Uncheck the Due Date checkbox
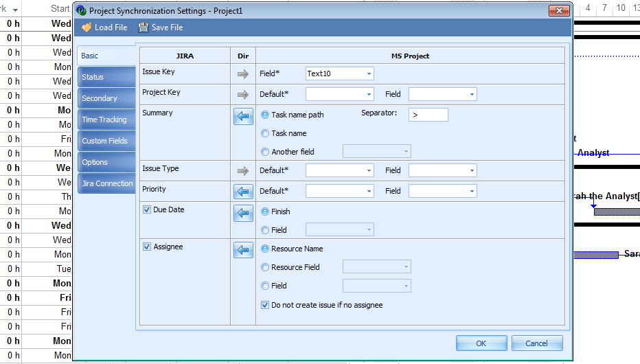 pos(147,209)
